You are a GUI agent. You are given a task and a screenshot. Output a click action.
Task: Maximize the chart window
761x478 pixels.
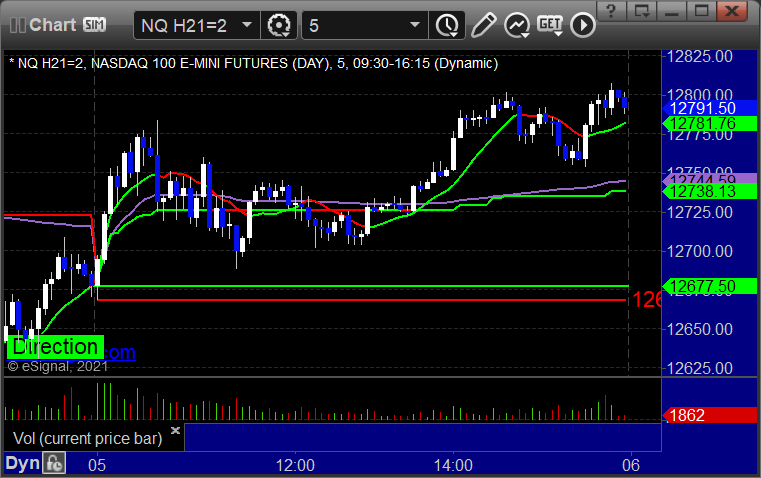(701, 10)
